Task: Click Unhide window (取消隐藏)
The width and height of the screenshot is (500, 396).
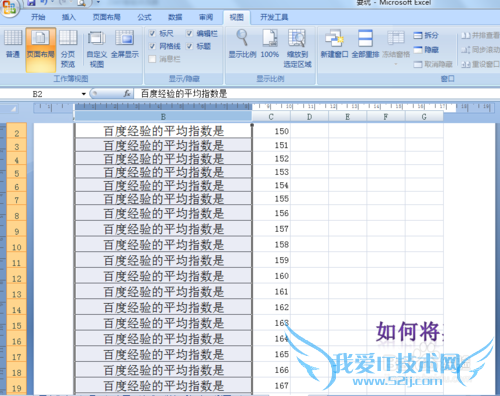Action: tap(433, 64)
